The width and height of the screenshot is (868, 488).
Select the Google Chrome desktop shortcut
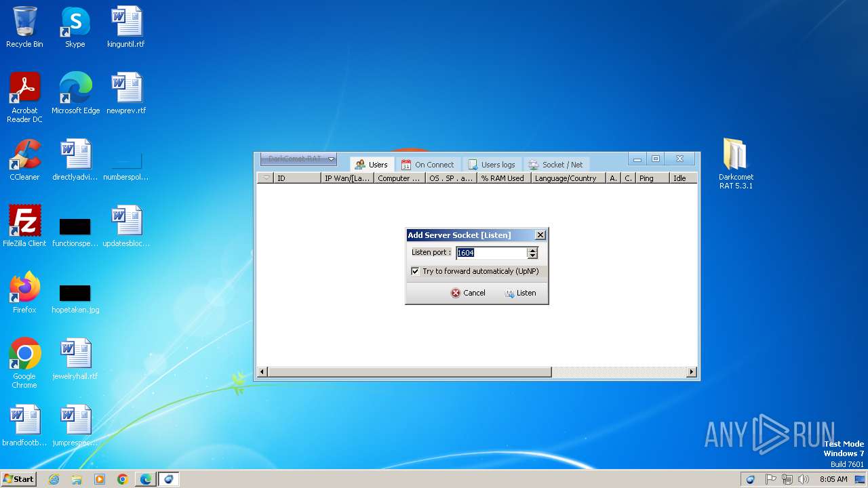[24, 363]
